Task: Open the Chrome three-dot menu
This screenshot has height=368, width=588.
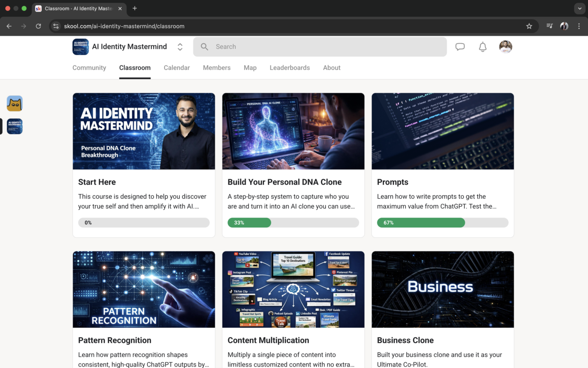Action: [x=579, y=26]
